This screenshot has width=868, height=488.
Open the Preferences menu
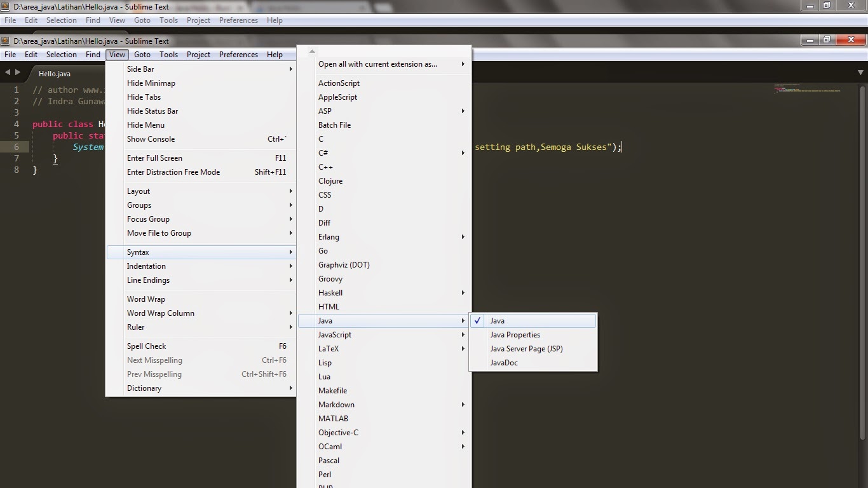coord(238,54)
